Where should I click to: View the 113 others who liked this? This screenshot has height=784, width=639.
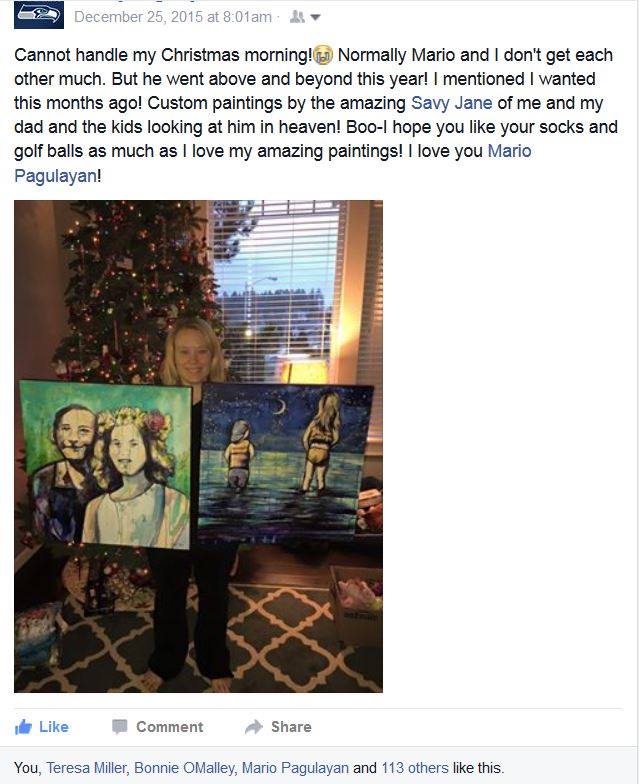[x=415, y=768]
